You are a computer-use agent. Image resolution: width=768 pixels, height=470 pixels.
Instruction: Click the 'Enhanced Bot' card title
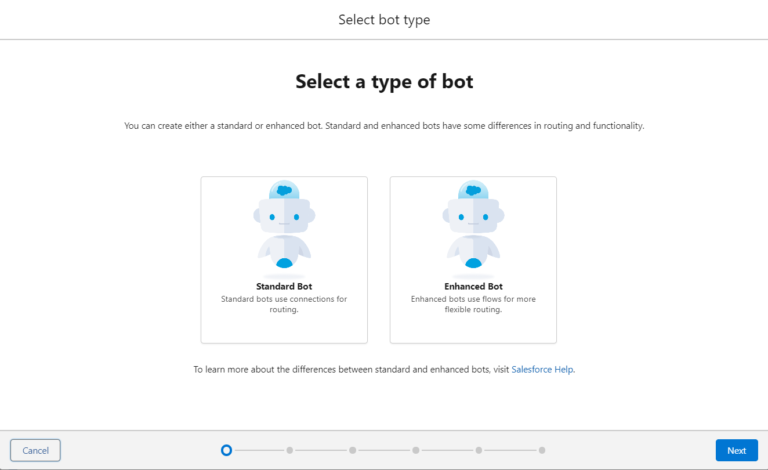click(x=473, y=286)
